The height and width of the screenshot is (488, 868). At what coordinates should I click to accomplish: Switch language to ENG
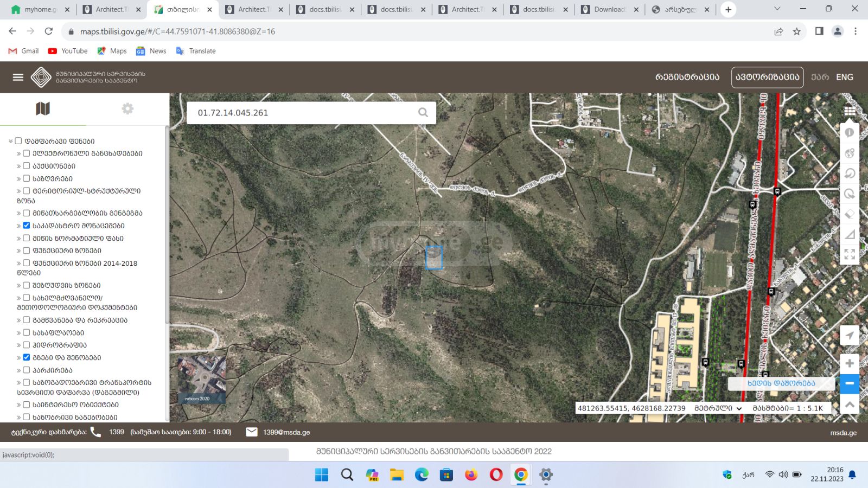(844, 77)
